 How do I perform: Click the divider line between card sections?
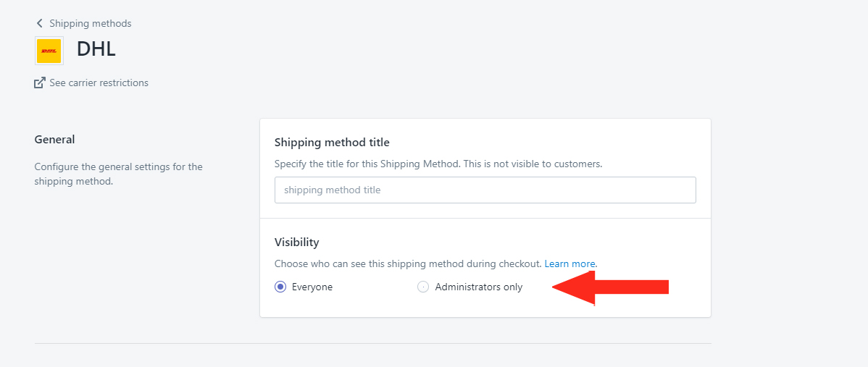485,219
